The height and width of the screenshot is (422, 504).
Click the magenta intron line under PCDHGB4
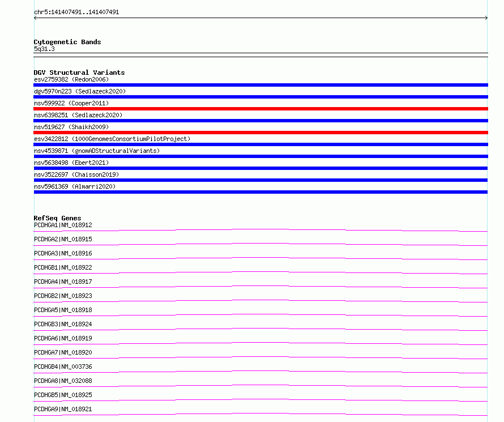pos(260,371)
